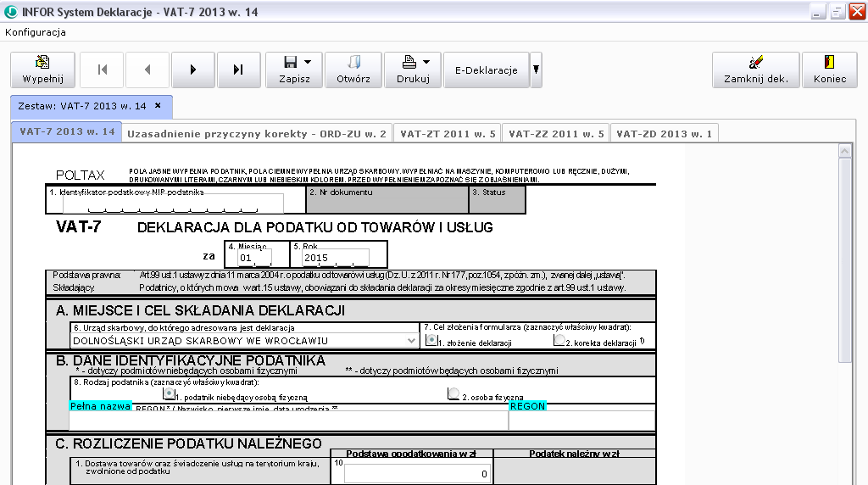Viewport: 868px width, 485px height.
Task: Restore down the INFOR window
Action: [x=837, y=12]
